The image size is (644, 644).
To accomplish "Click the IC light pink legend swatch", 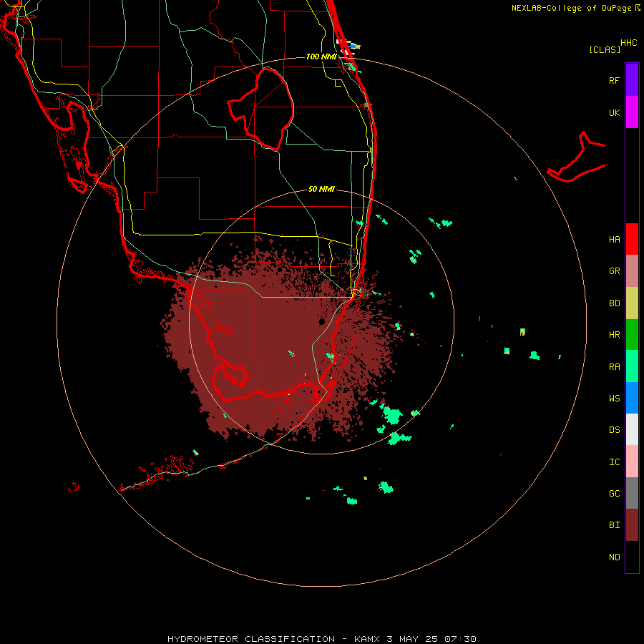I will coord(632,462).
